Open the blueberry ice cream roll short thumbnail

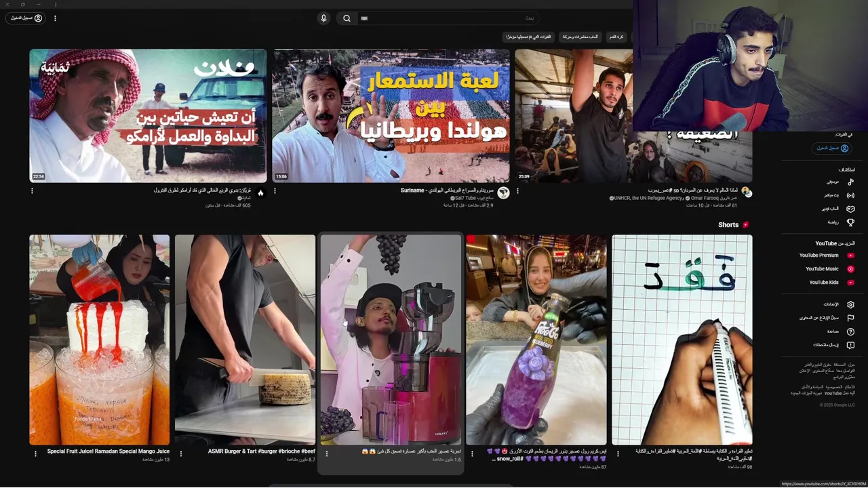pyautogui.click(x=536, y=340)
